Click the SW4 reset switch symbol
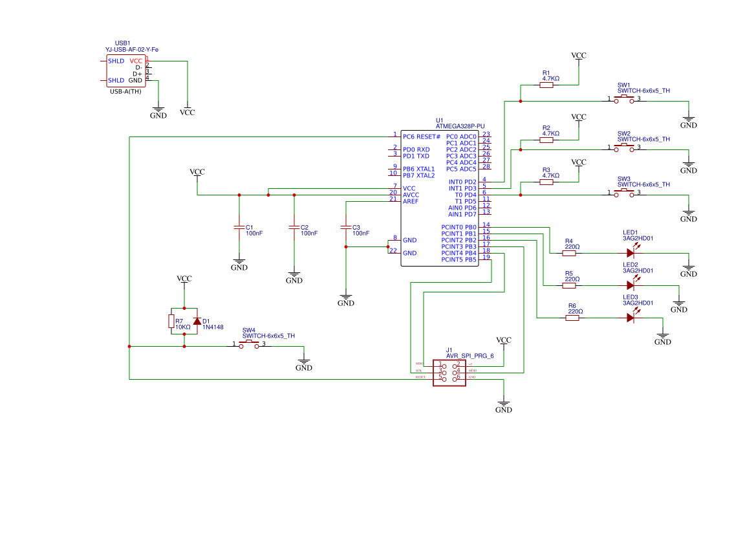 249,344
